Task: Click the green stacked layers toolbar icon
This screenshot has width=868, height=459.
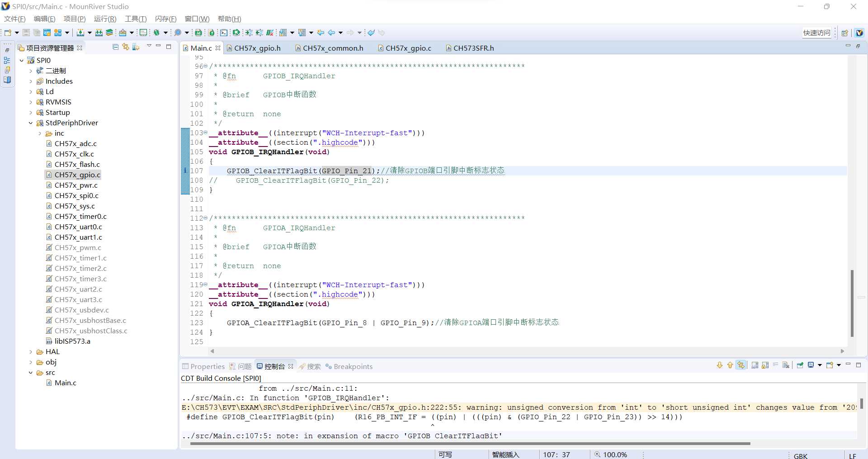Action: (x=109, y=33)
